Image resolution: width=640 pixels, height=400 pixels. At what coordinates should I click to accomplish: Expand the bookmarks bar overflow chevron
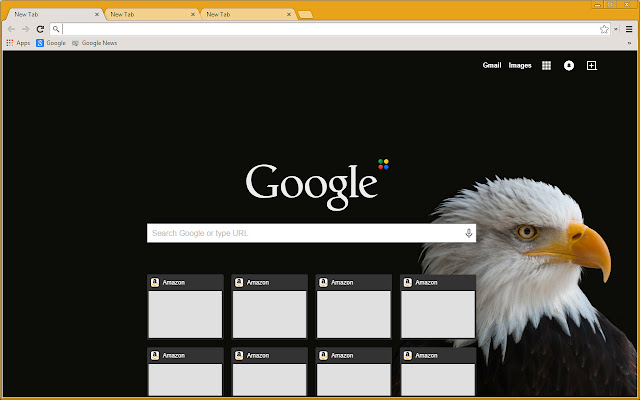pyautogui.click(x=629, y=43)
